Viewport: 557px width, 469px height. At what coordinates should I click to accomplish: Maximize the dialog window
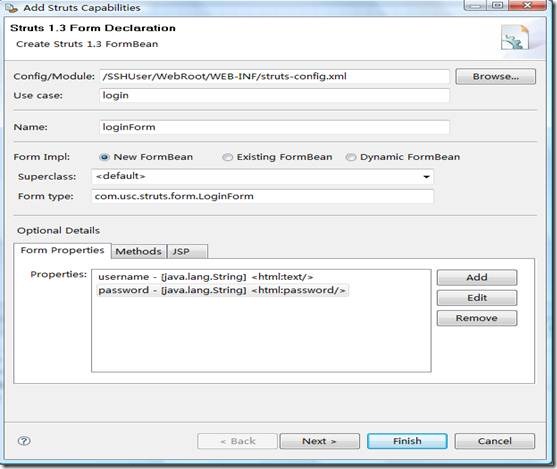pos(498,5)
